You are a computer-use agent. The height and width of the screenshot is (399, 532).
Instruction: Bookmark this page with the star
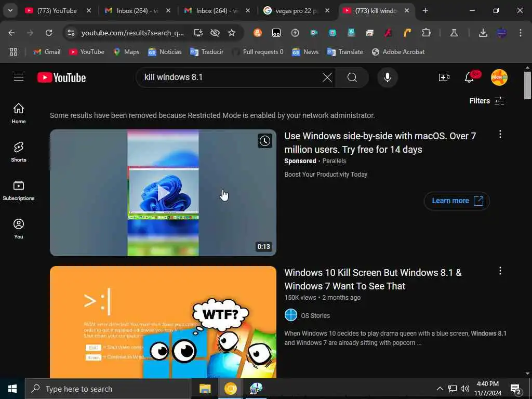[x=232, y=33]
